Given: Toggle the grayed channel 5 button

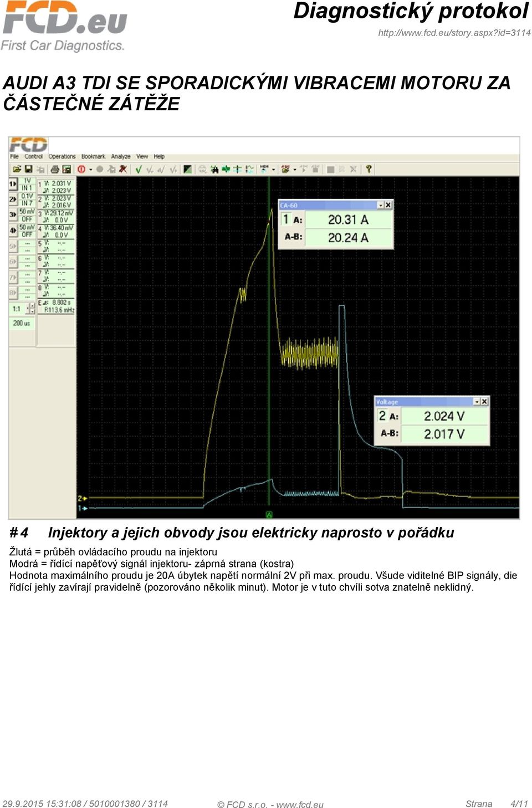Looking at the screenshot, I should point(13,246).
